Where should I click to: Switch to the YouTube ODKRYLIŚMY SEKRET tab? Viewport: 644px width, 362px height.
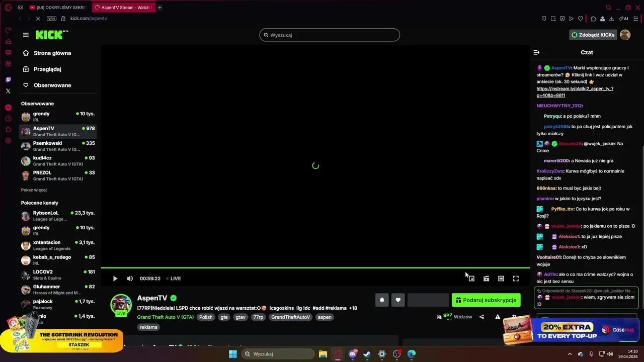[57, 8]
